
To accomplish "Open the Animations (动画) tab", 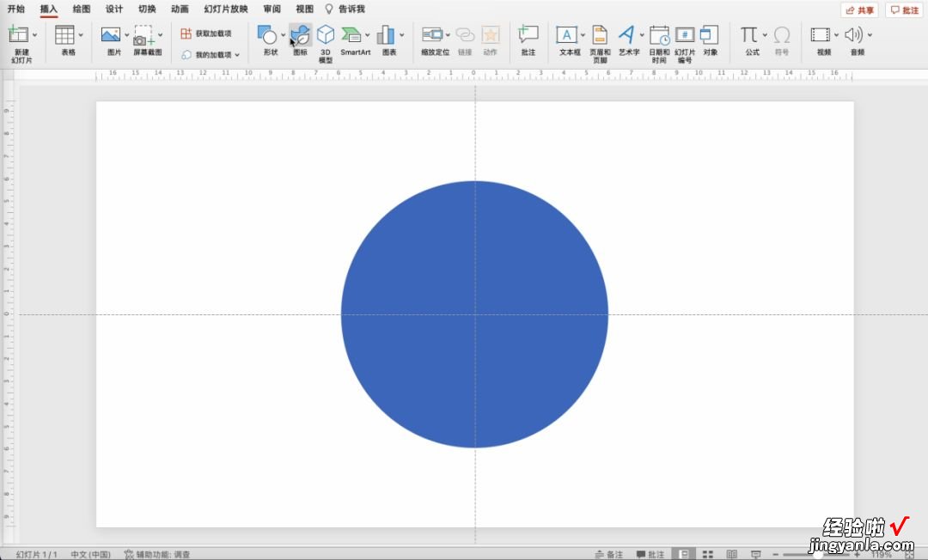I will [180, 9].
